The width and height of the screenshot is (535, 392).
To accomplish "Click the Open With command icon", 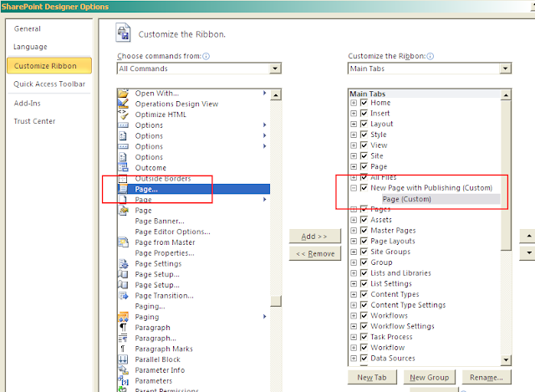I will tap(123, 93).
